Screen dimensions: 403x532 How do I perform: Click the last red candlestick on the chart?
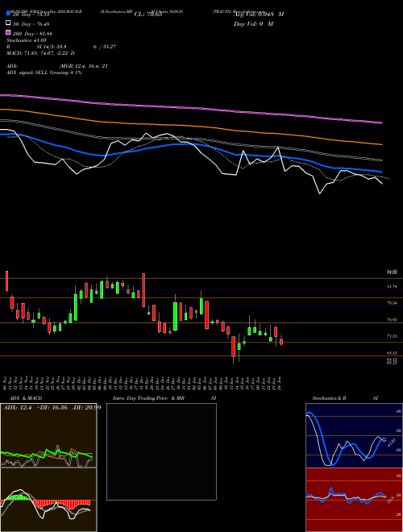[x=281, y=341]
